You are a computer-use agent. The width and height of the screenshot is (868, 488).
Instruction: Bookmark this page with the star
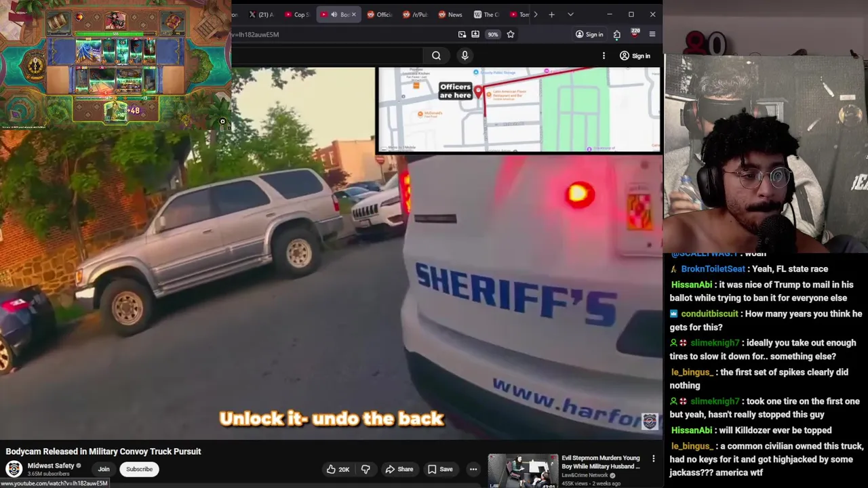tap(511, 35)
